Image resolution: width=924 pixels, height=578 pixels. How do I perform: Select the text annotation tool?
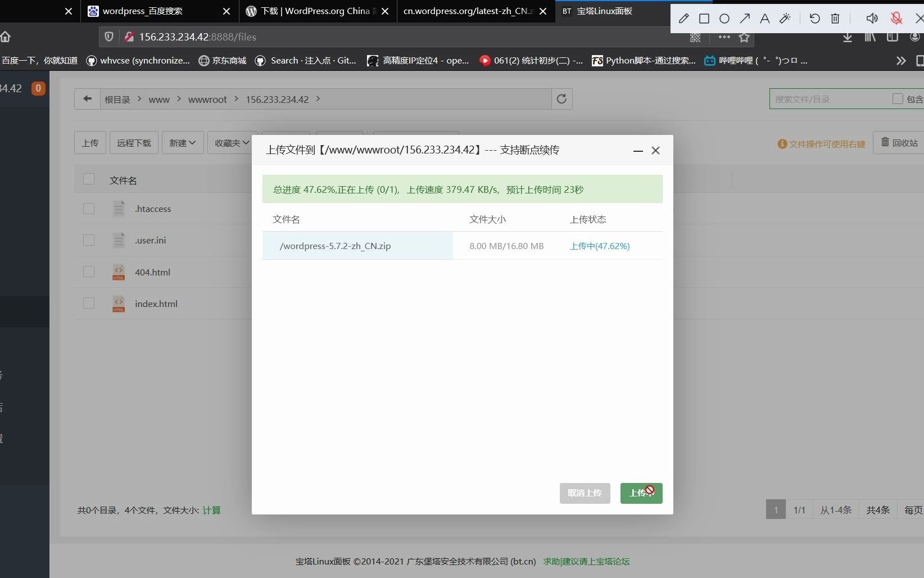coord(764,19)
